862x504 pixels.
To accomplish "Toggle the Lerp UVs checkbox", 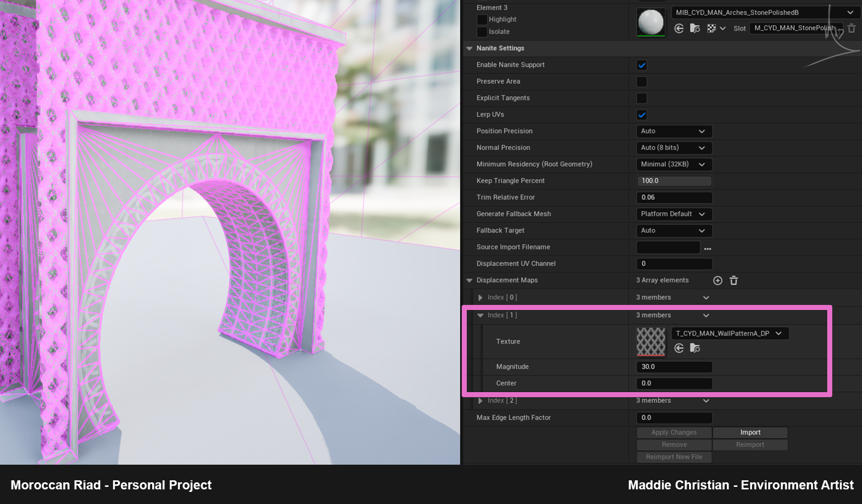I will (x=642, y=115).
